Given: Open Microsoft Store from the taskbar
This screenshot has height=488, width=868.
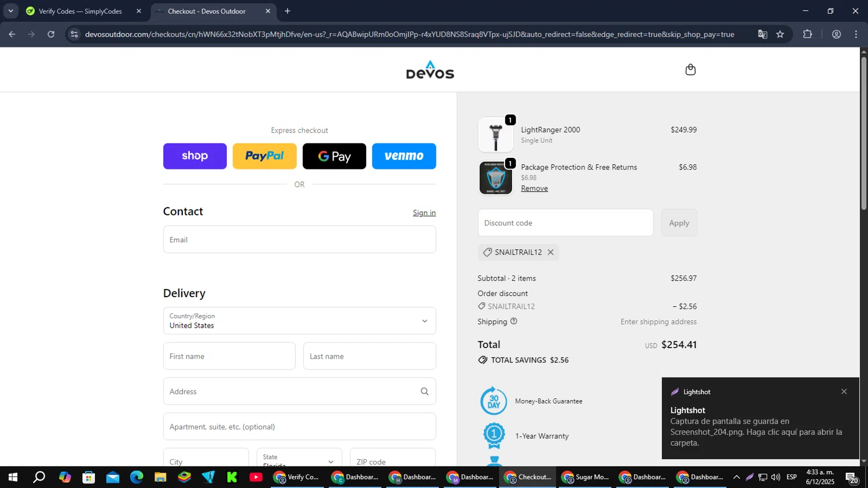Looking at the screenshot, I should (x=89, y=477).
